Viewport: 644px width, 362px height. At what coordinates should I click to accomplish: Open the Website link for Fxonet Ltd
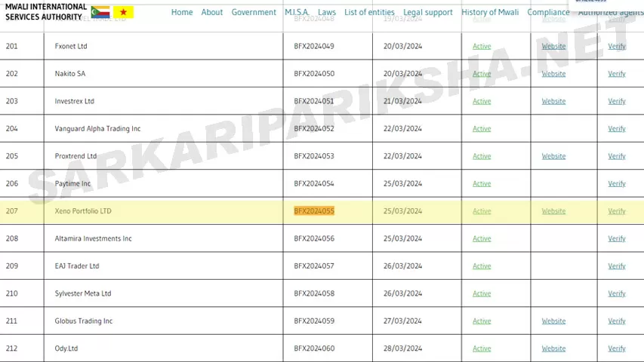553,47
